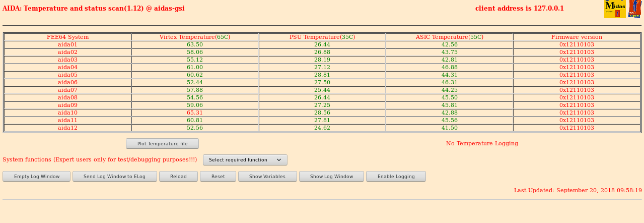The height and width of the screenshot is (223, 644).
Task: Open the Select required function dropdown
Action: [245, 160]
